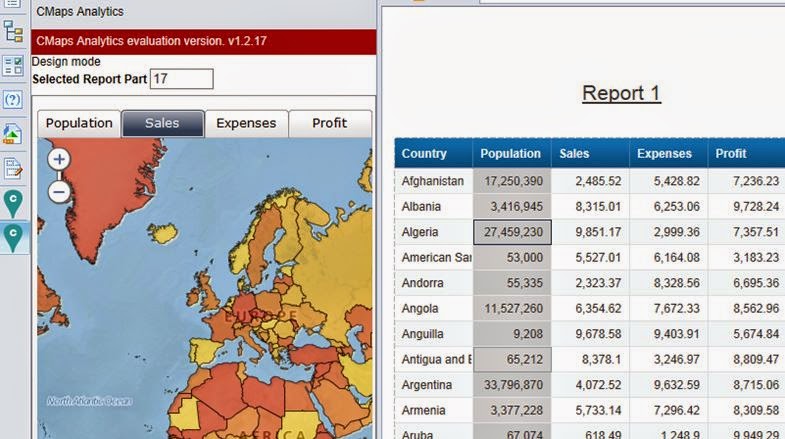Click the CMaps Analytics evaluation version banner
Image resolution: width=785 pixels, height=439 pixels.
pyautogui.click(x=204, y=42)
